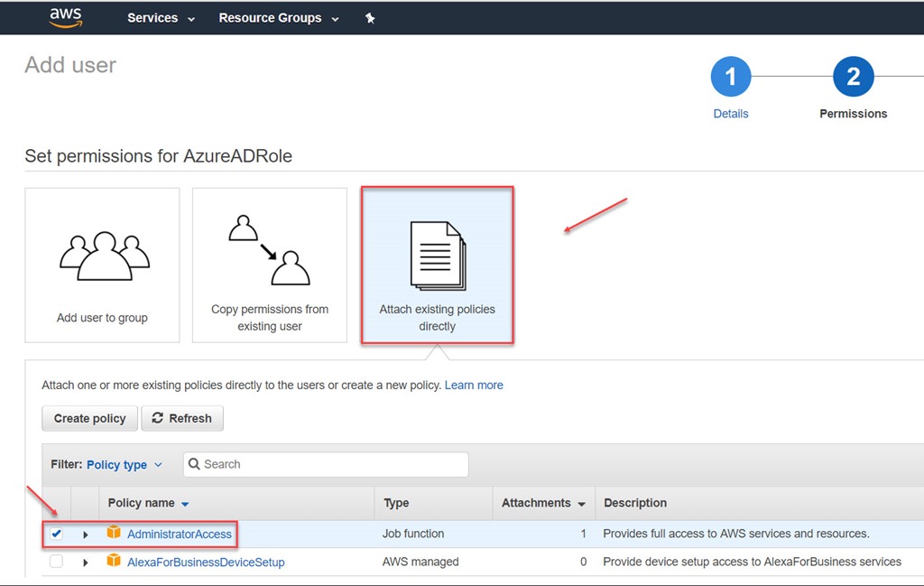Screen dimensions: 924x586
Task: Focus the policy Search field
Action: click(x=326, y=464)
